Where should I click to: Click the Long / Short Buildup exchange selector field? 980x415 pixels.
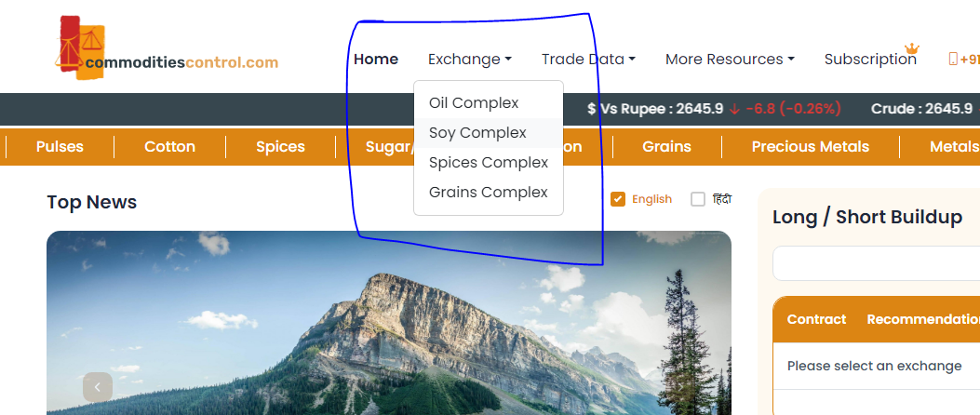pyautogui.click(x=875, y=263)
